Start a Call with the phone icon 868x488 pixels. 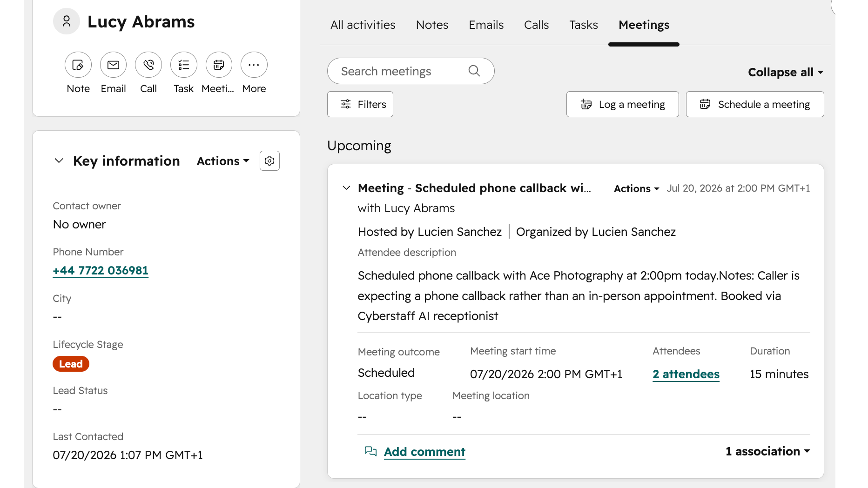(x=148, y=65)
